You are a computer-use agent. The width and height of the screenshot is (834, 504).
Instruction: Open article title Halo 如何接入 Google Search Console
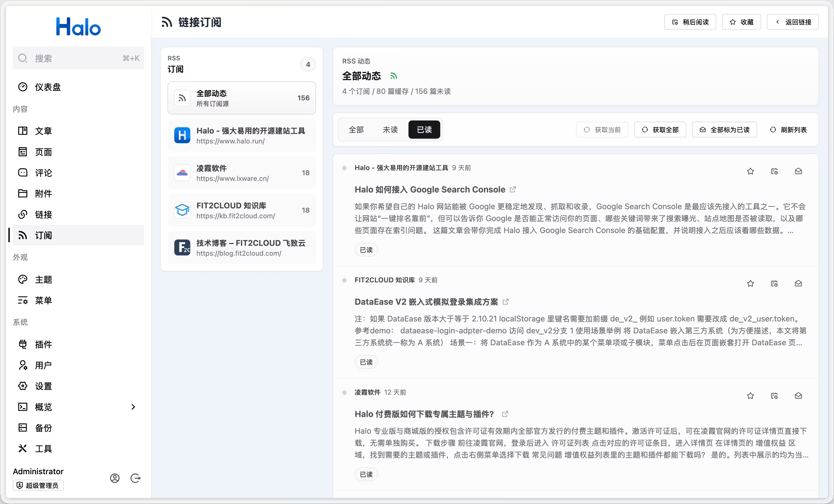[430, 190]
